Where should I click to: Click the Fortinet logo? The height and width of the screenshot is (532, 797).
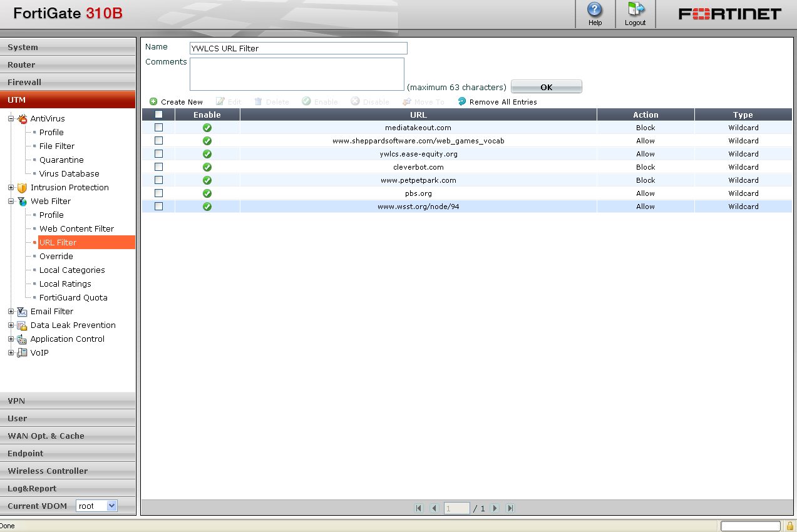coord(730,14)
